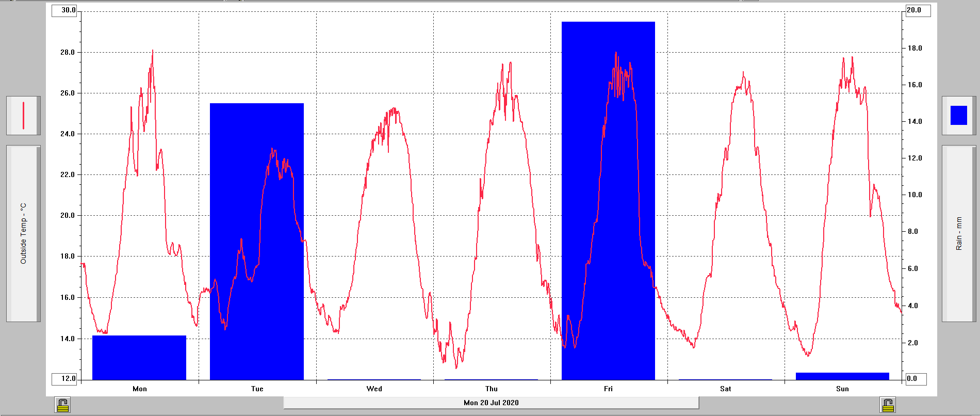Open the blue rain bar color swatch
The image size is (980, 416).
[958, 116]
